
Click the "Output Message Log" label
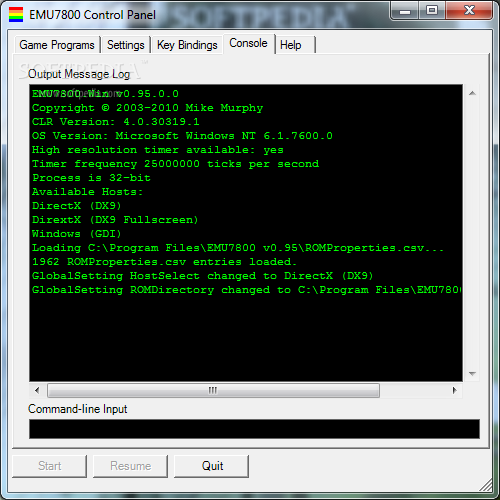[79, 74]
